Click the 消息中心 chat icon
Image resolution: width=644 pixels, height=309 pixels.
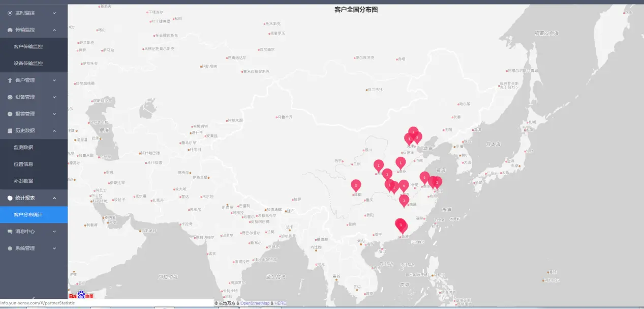[x=10, y=231]
